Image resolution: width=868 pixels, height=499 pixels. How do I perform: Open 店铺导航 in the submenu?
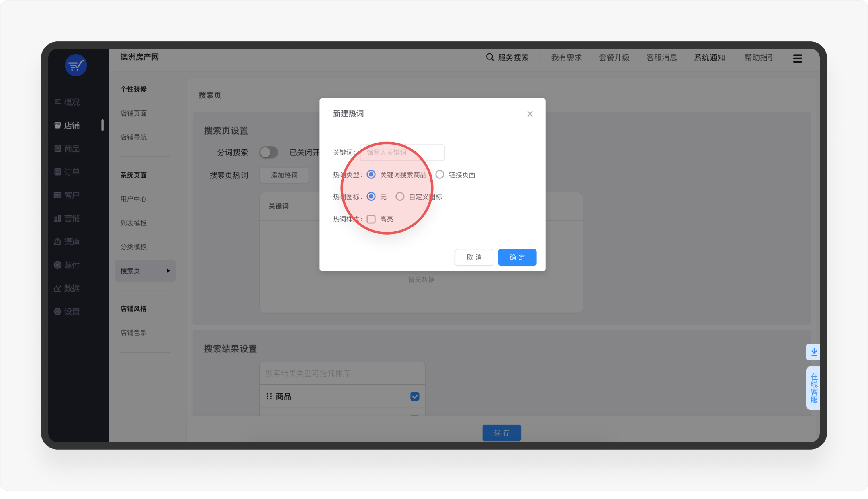point(133,137)
